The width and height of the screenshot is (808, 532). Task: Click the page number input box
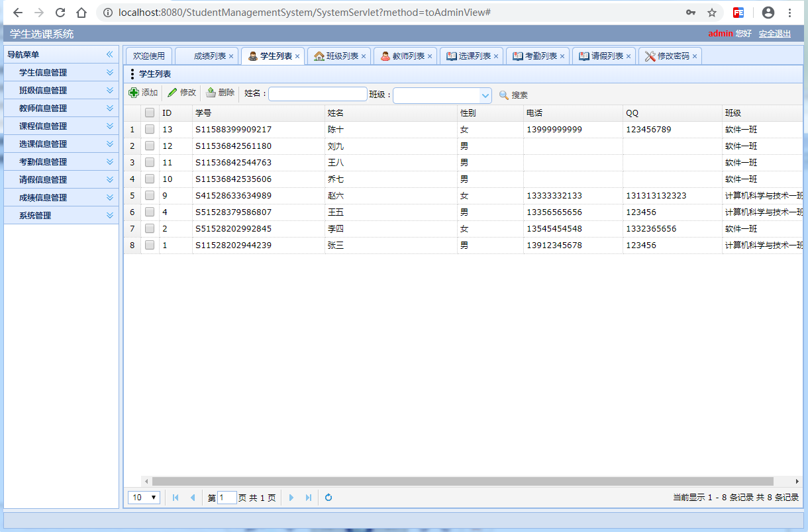(227, 498)
